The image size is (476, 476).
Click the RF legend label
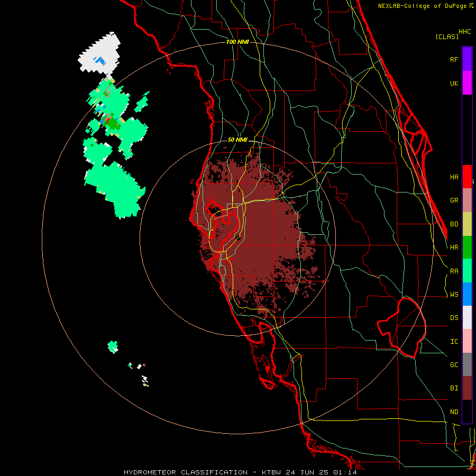point(454,59)
